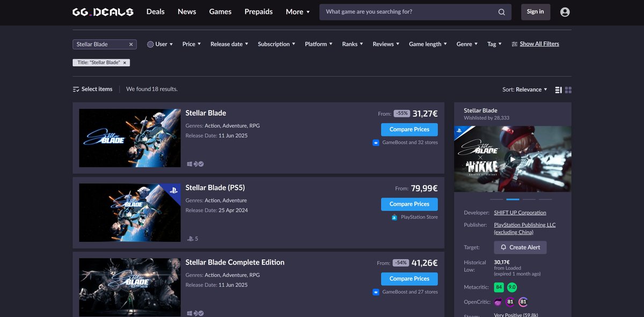Click the OpenCritic recommend percentage circle
Viewport: 644px width, 317px height.
click(523, 302)
